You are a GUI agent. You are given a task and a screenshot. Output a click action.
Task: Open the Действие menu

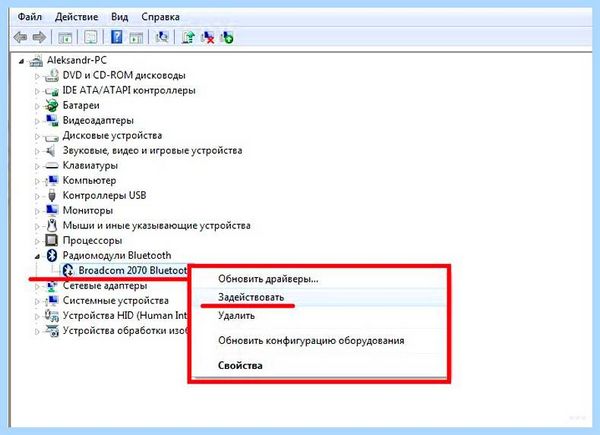77,17
